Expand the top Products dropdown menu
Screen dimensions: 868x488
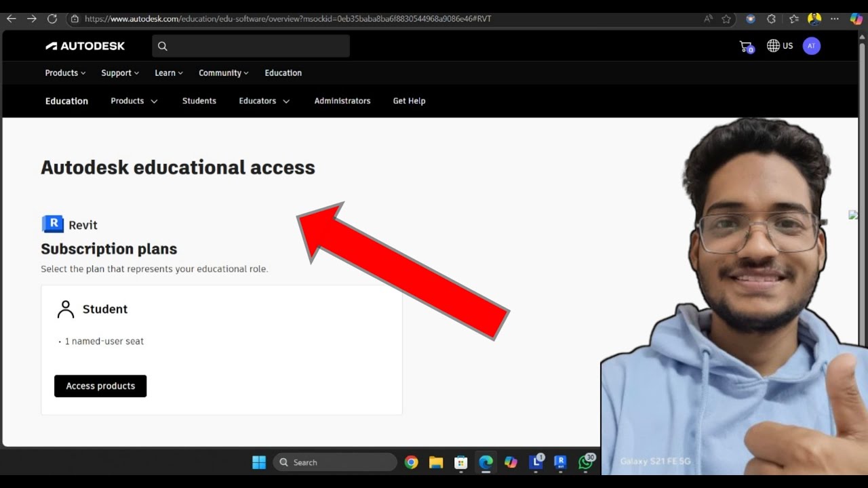(x=65, y=73)
